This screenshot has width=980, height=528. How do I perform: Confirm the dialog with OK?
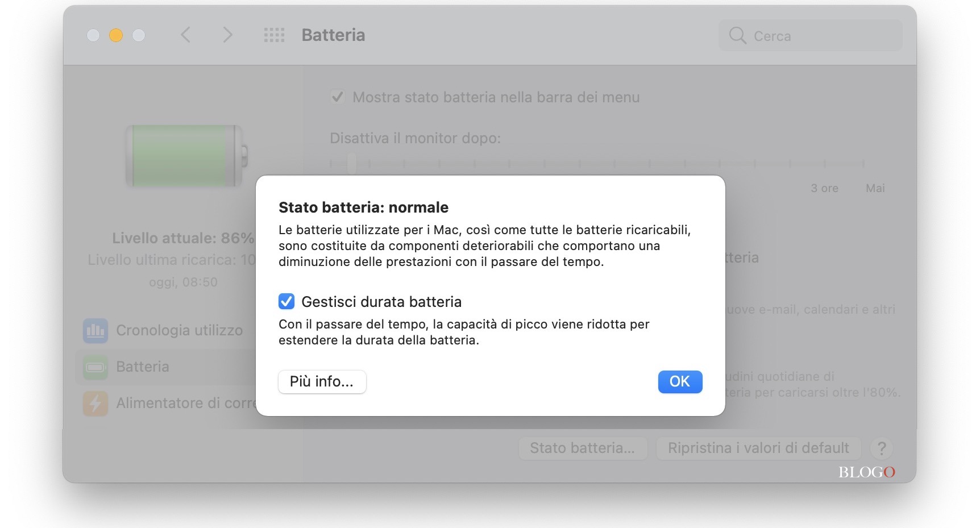click(x=680, y=382)
